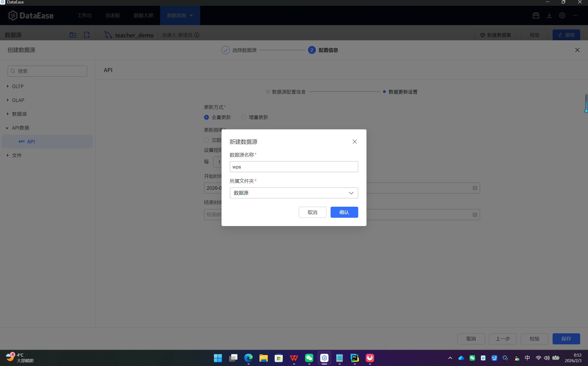
Task: Click the 数据源名称 input field
Action: 294,167
